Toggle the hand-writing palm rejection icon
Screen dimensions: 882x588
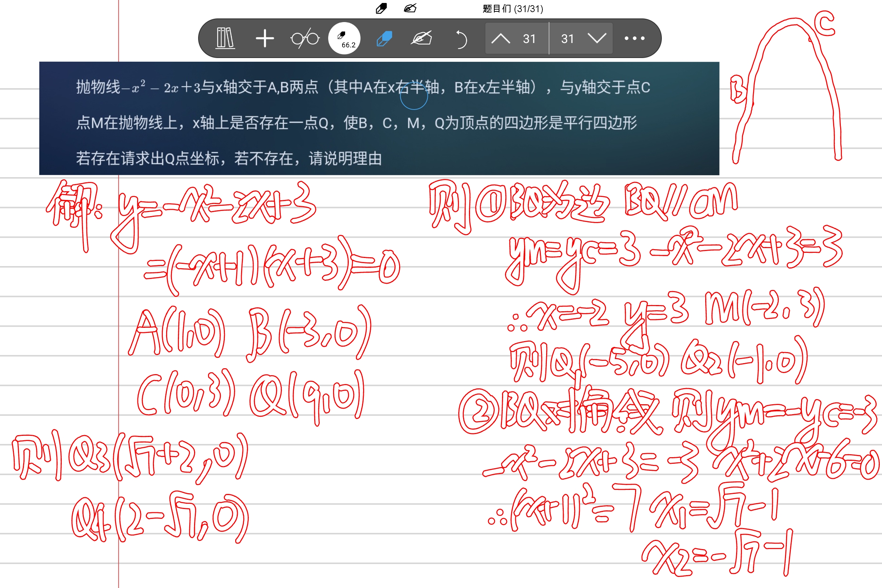(x=422, y=38)
